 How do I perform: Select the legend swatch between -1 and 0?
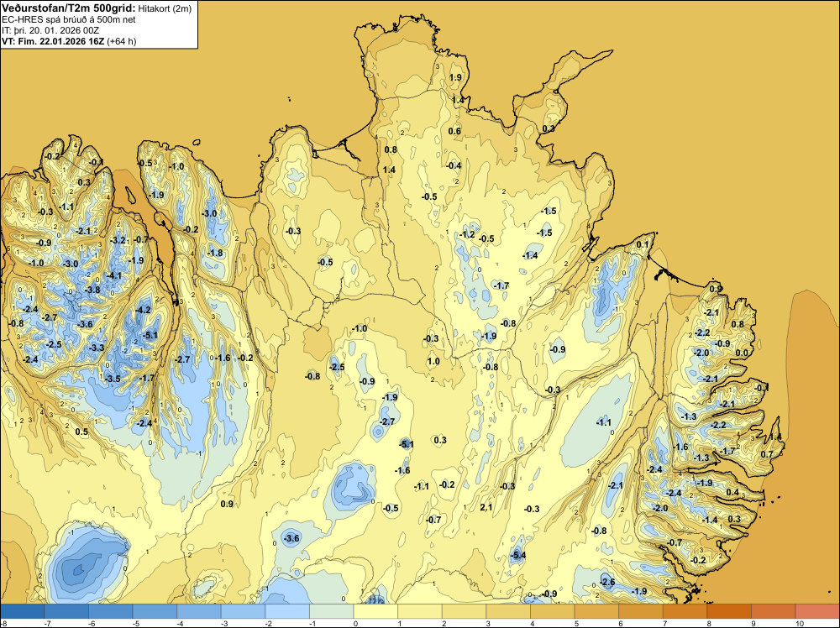(x=332, y=611)
